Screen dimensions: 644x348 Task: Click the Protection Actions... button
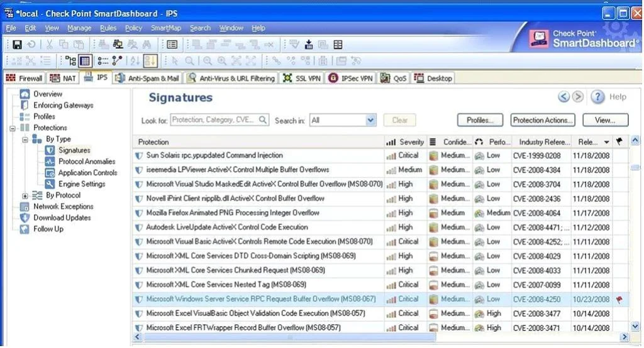point(543,120)
